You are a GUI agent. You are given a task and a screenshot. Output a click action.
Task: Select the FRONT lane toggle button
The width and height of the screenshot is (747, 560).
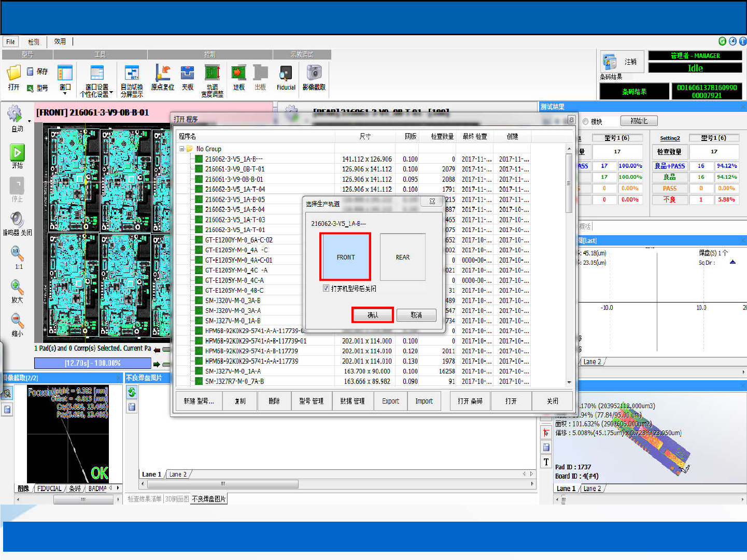(x=345, y=257)
